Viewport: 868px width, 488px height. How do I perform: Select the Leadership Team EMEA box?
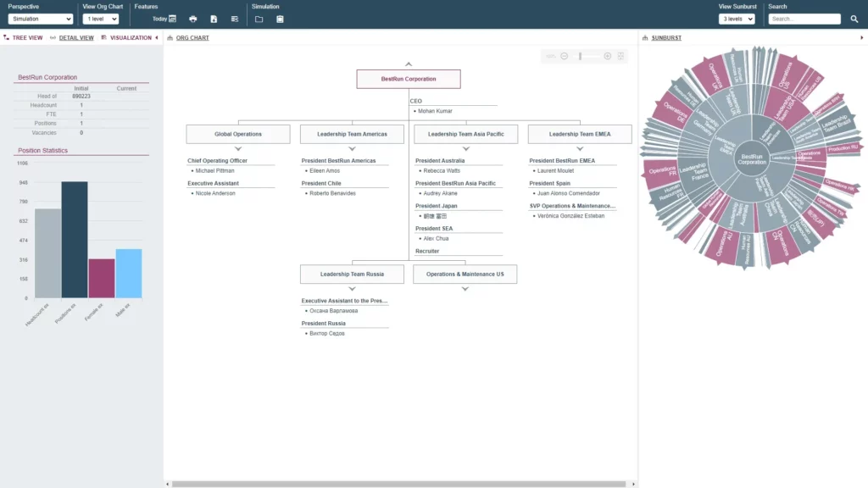pos(580,134)
